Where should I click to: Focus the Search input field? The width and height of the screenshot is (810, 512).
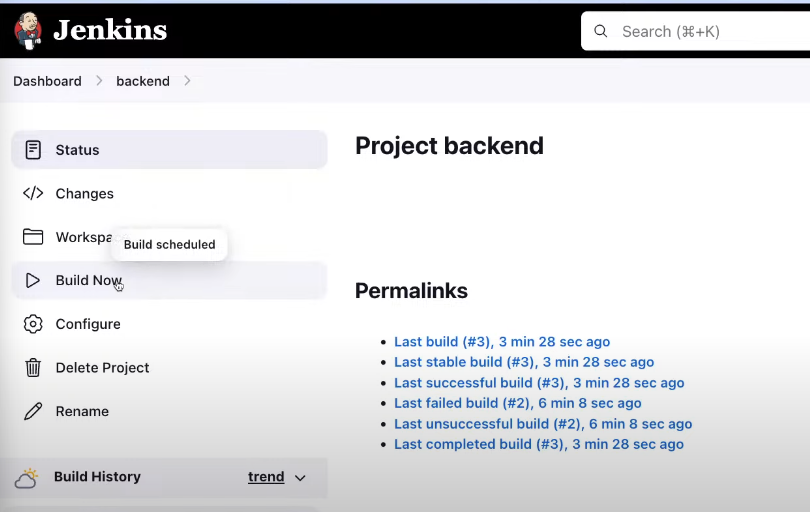coord(695,31)
